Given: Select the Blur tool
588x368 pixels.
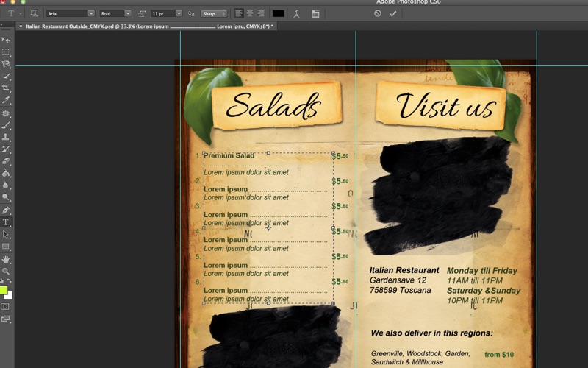Looking at the screenshot, I should pos(6,185).
